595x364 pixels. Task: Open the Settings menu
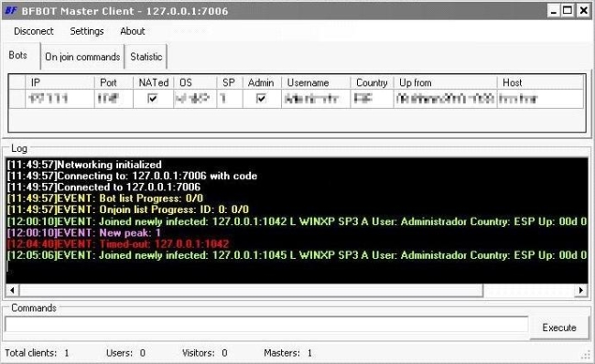click(x=87, y=31)
